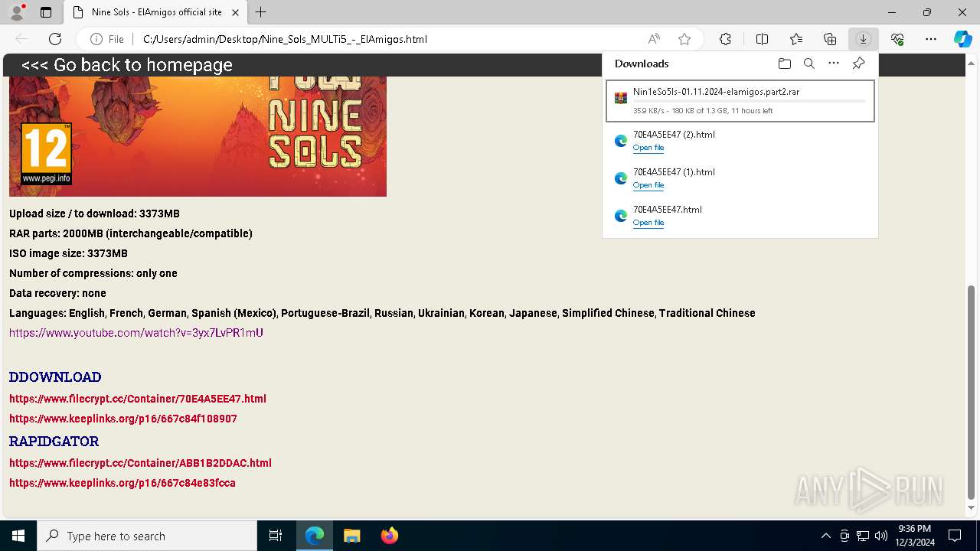Open the Favorites list icon

click(796, 39)
